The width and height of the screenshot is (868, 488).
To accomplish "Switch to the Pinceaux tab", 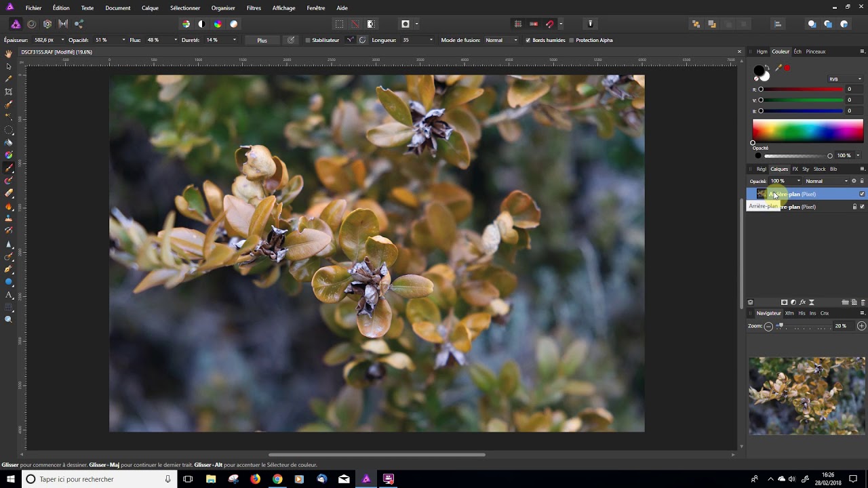I will pyautogui.click(x=816, y=52).
